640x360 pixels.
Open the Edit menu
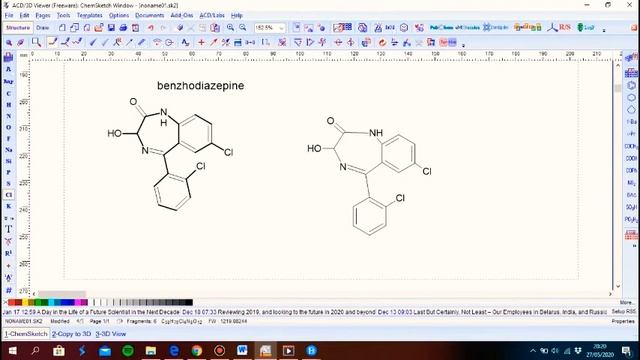pyautogui.click(x=24, y=15)
